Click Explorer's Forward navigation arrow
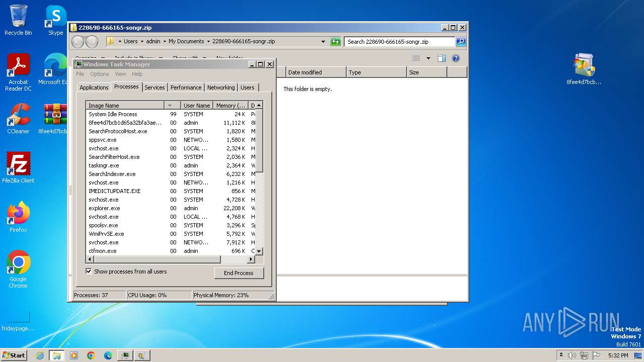Viewport: 644px width, 362px height. [x=92, y=42]
